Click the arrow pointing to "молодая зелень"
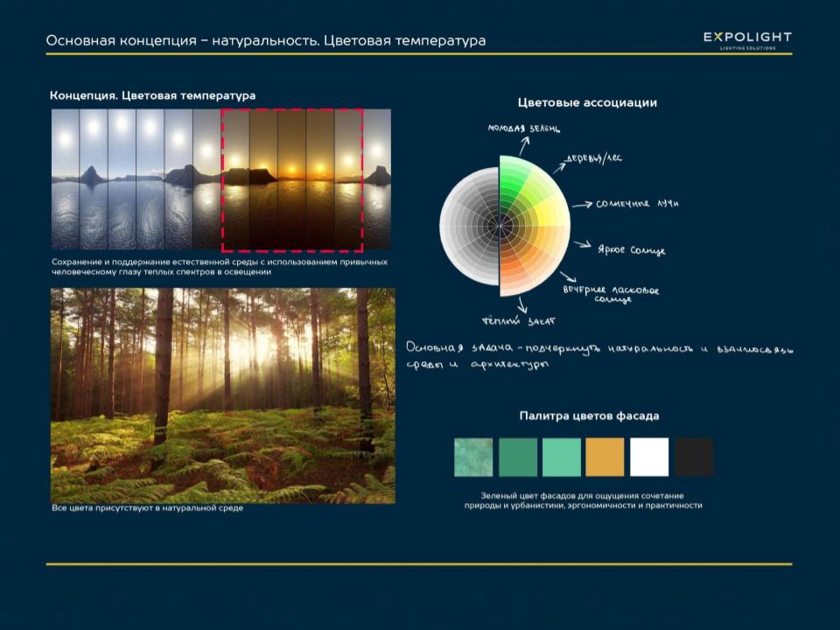This screenshot has height=630, width=840. pos(523,144)
